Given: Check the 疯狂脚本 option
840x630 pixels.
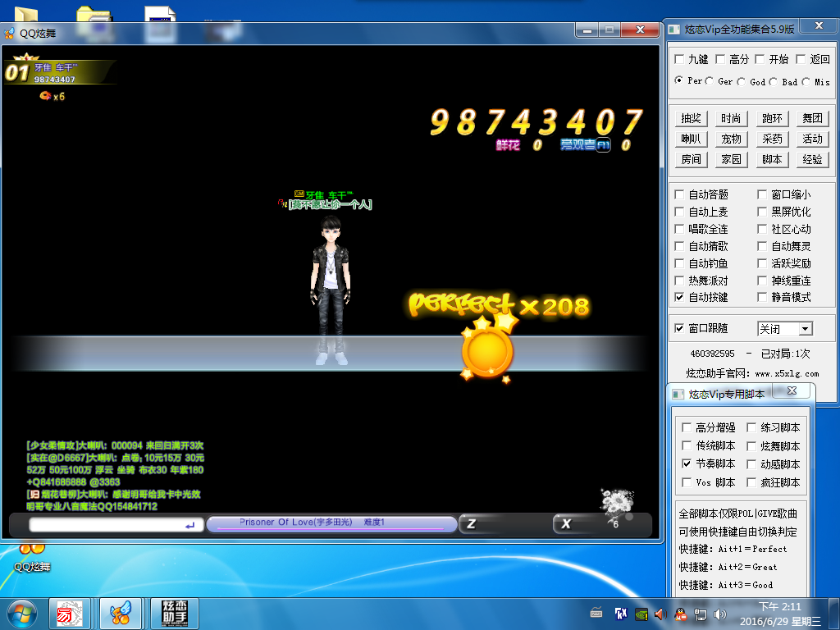Looking at the screenshot, I should click(x=751, y=482).
